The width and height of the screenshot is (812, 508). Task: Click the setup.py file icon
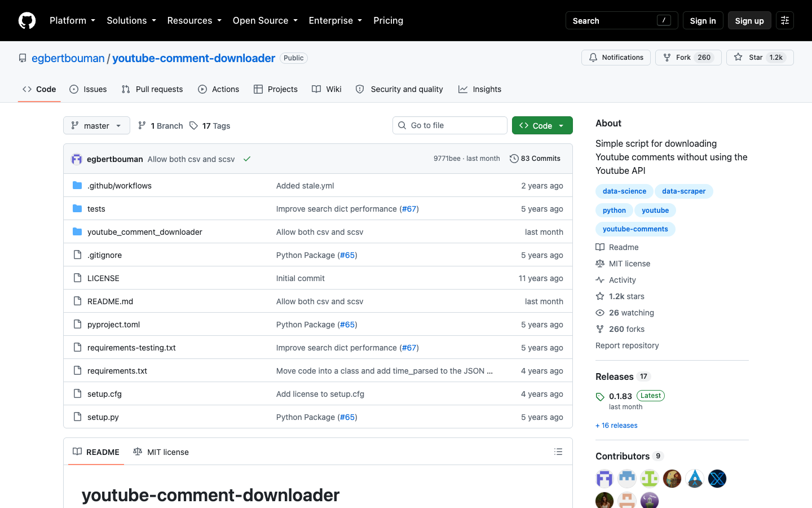[x=77, y=417]
